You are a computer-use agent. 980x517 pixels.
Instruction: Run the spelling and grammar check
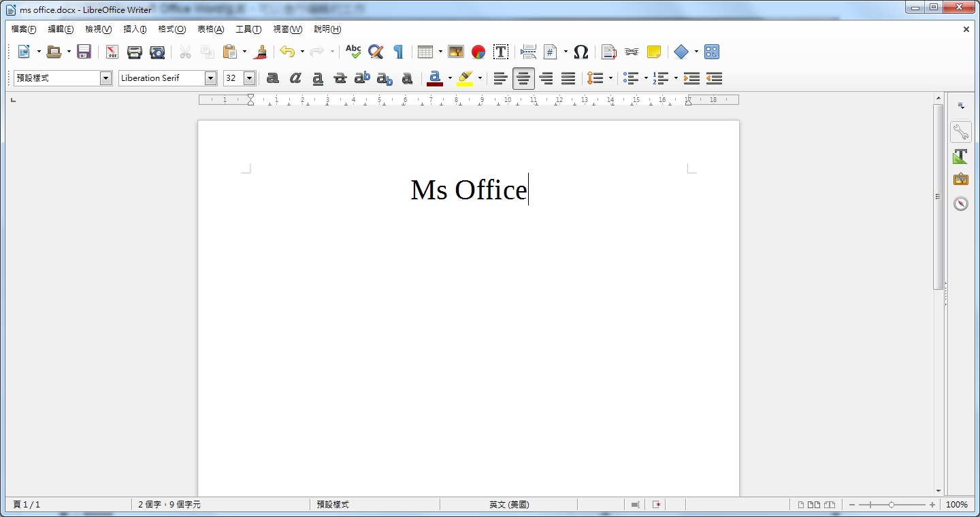tap(353, 52)
